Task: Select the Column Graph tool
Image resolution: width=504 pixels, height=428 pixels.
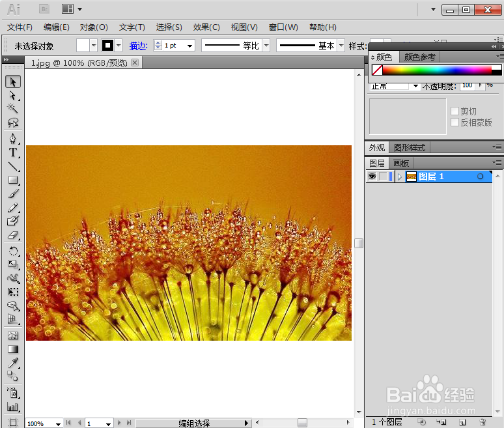Action: pos(13,407)
